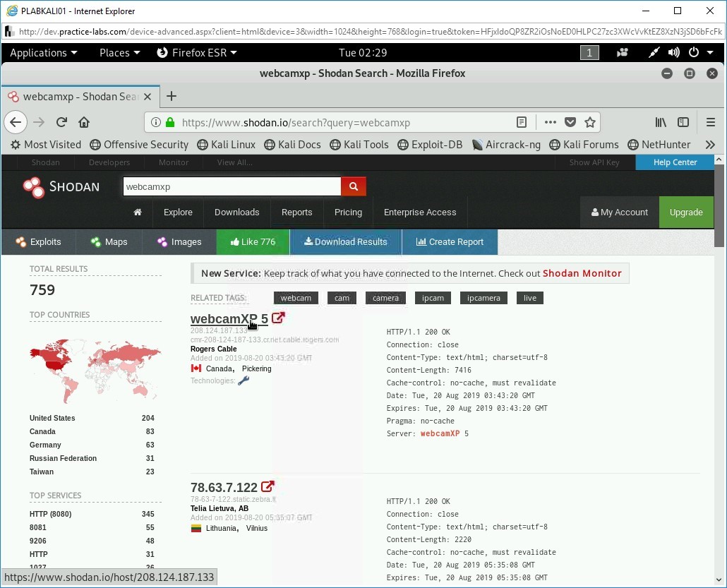727x588 pixels.
Task: Click the Download Results button
Action: 345,242
